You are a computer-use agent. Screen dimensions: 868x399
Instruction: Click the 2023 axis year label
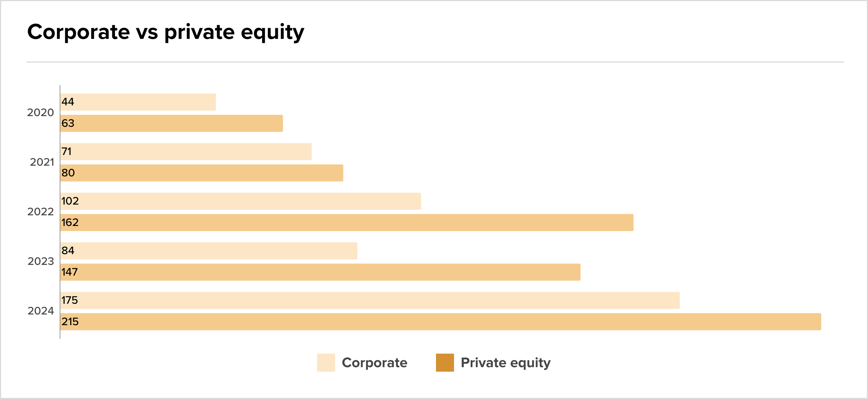click(x=40, y=261)
